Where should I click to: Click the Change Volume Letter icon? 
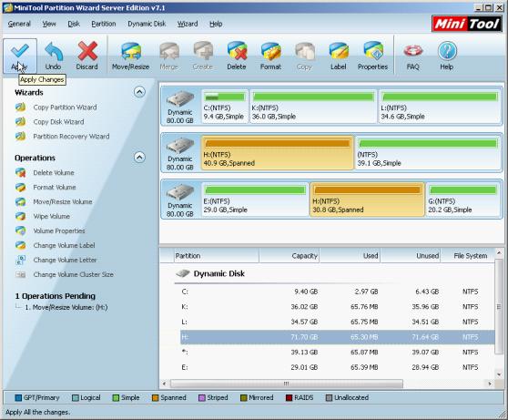coord(21,260)
